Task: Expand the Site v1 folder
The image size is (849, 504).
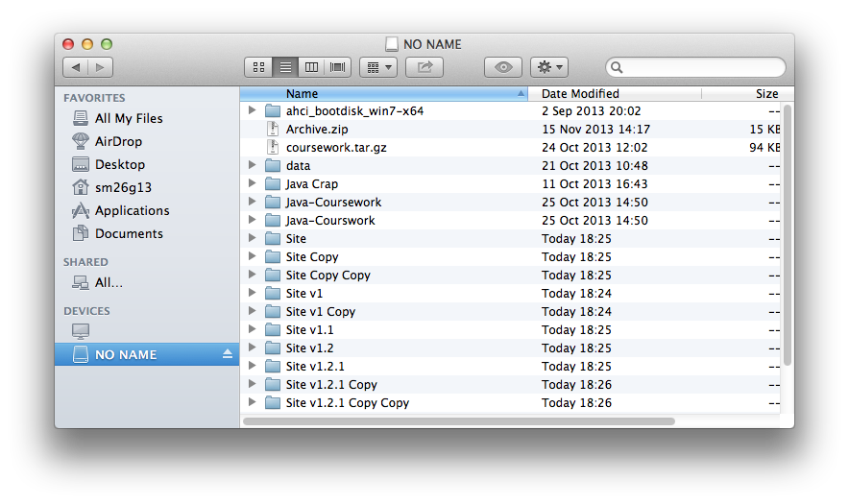Action: [x=252, y=293]
